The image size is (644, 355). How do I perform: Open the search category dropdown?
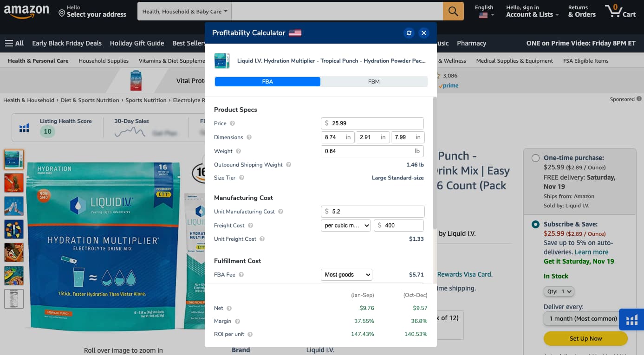pos(185,11)
